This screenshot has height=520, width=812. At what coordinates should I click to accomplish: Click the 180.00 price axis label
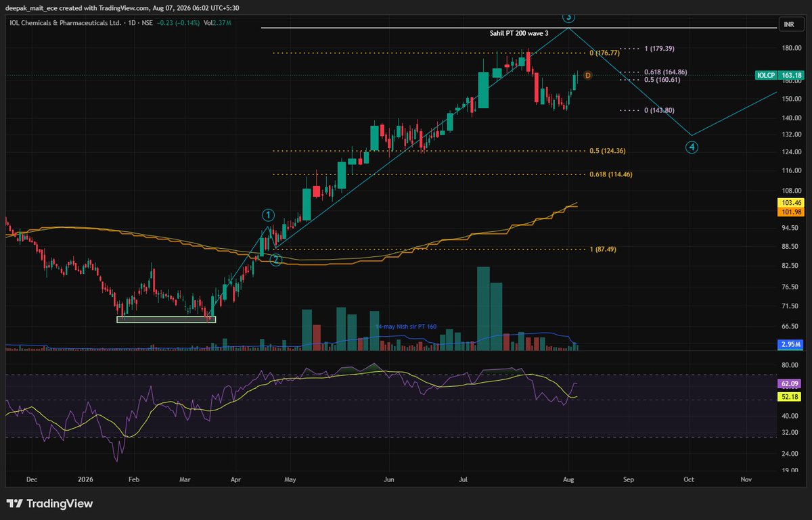pyautogui.click(x=790, y=48)
